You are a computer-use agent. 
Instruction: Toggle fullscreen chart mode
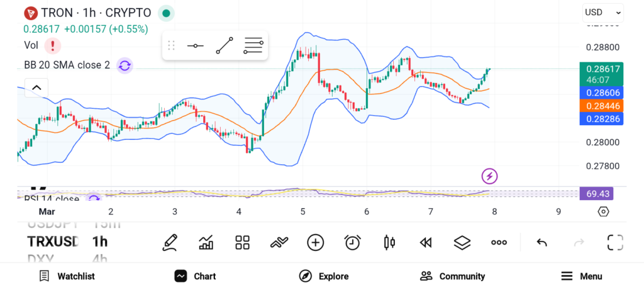tap(614, 242)
